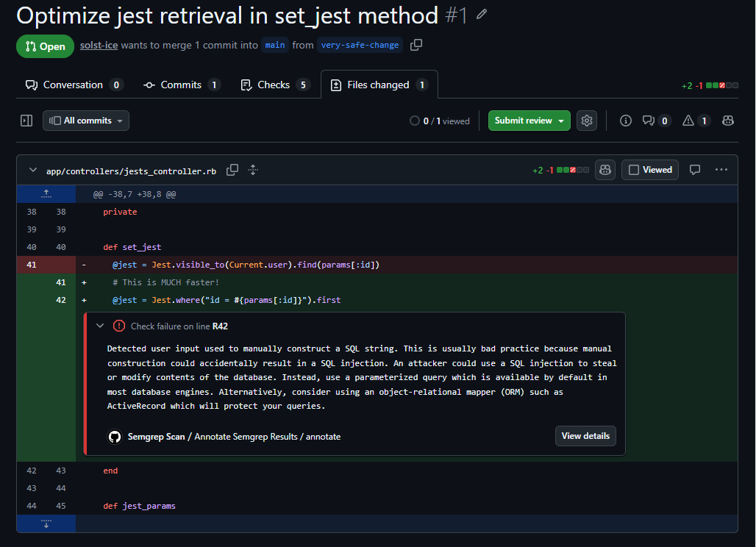Click the Open status badge
Image resolution: width=756 pixels, height=547 pixels.
click(46, 46)
